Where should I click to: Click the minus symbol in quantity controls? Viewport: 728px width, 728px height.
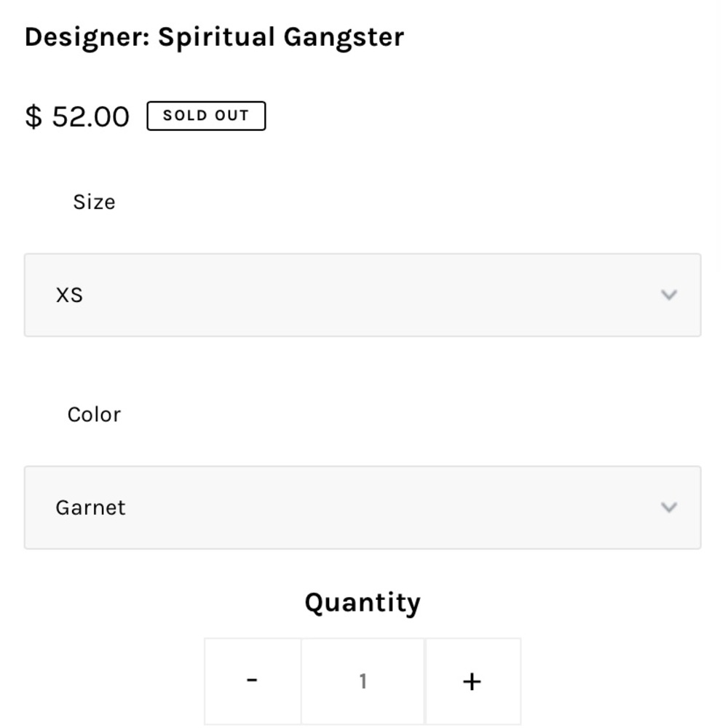pos(253,679)
